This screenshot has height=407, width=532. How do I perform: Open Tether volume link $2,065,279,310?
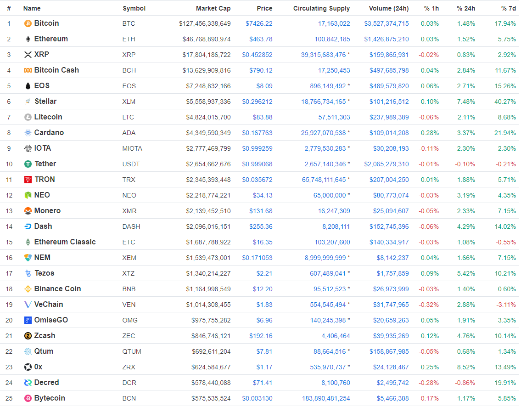click(386, 164)
